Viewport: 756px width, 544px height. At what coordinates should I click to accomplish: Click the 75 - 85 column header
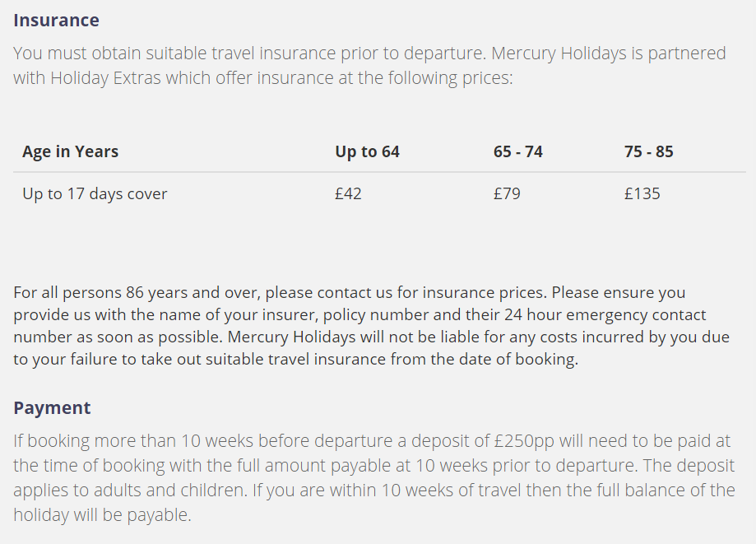pos(648,151)
